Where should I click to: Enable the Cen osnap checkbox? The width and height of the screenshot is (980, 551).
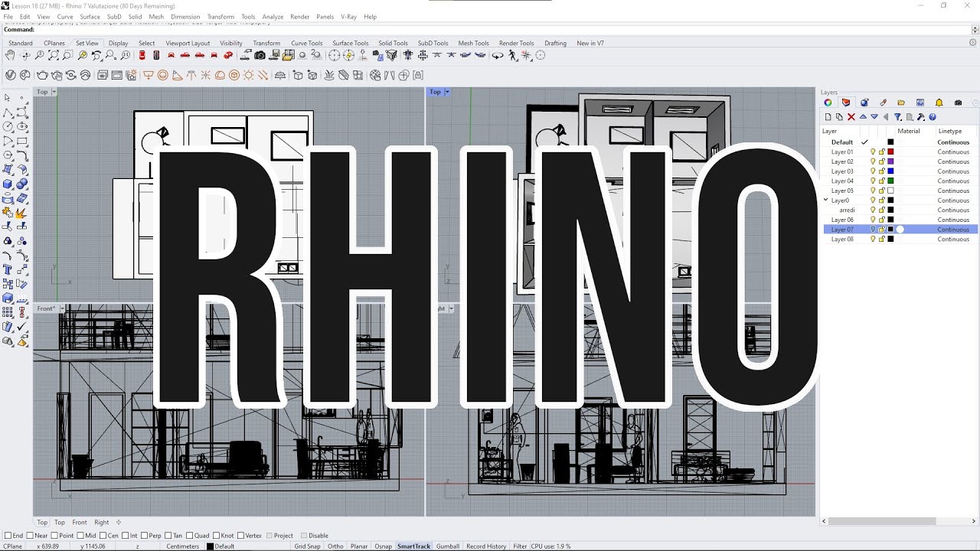103,536
